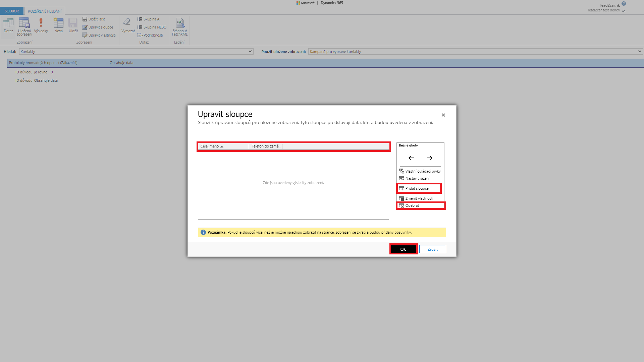Viewport: 644px width, 362px height.
Task: Expand the saved view dropdown
Action: coord(639,52)
